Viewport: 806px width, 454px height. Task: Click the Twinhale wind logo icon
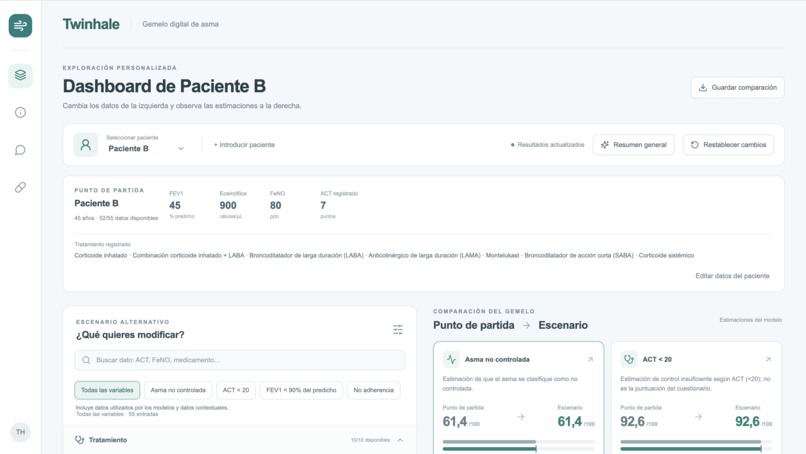(21, 25)
